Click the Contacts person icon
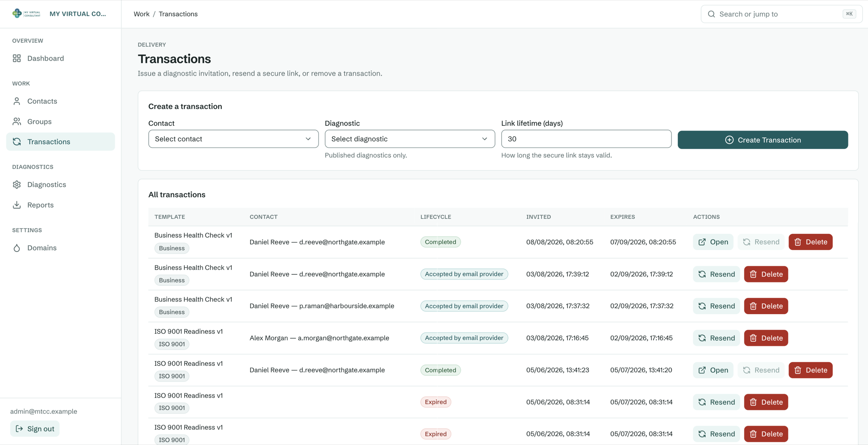This screenshot has width=868, height=445. pos(17,101)
